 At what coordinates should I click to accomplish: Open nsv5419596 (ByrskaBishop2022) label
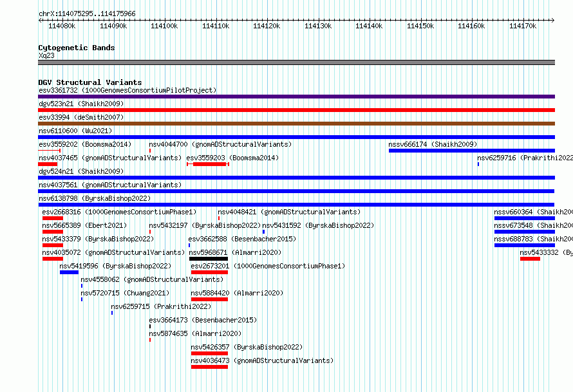tap(115, 266)
